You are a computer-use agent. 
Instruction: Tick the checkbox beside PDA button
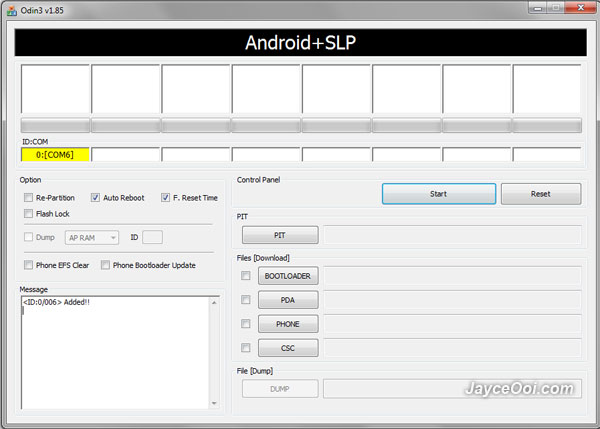[246, 300]
